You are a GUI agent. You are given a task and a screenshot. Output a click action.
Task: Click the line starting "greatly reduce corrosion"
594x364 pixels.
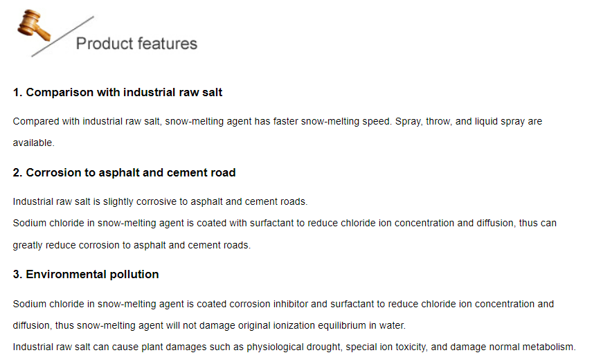tap(132, 246)
